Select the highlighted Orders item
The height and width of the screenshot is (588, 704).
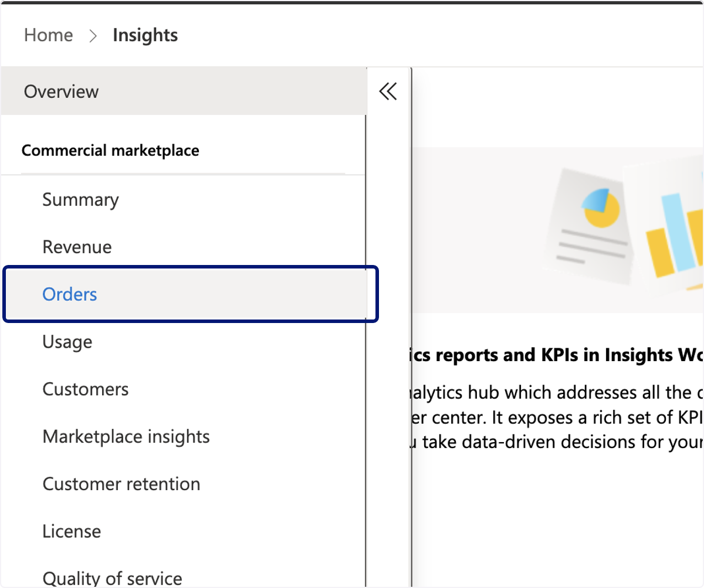[191, 294]
